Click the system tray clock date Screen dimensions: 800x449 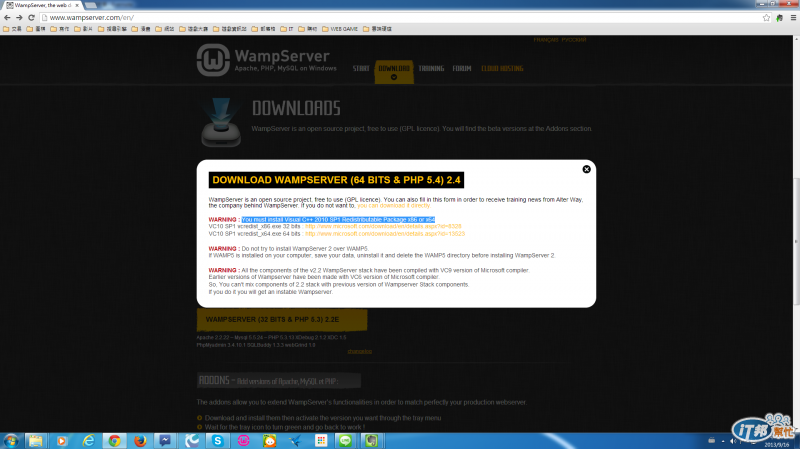(x=777, y=445)
